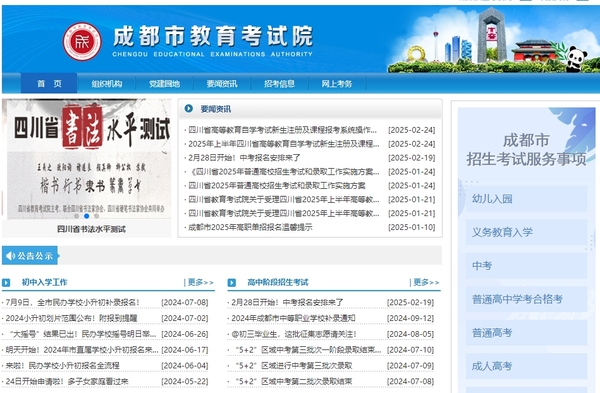Click the 初中入学工作 section heading

[x=44, y=282]
